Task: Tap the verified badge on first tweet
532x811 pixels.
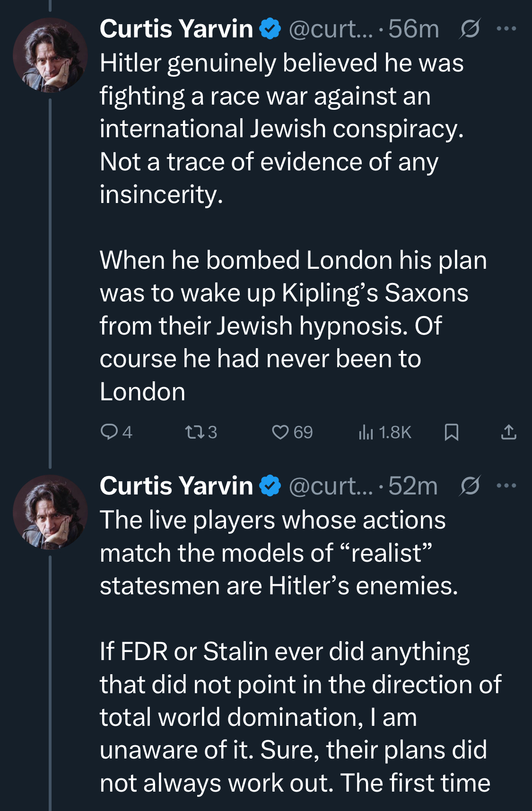Action: click(x=270, y=29)
